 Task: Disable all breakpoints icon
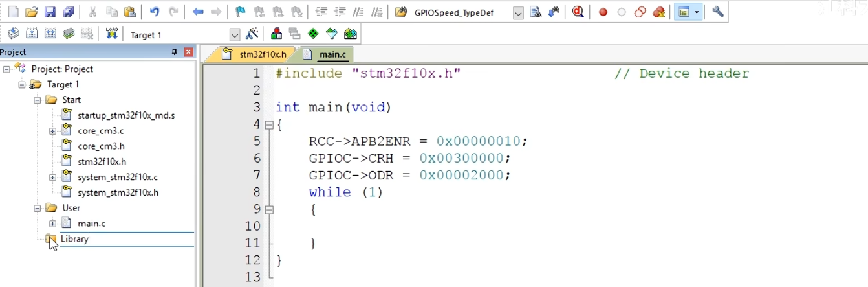click(x=640, y=12)
